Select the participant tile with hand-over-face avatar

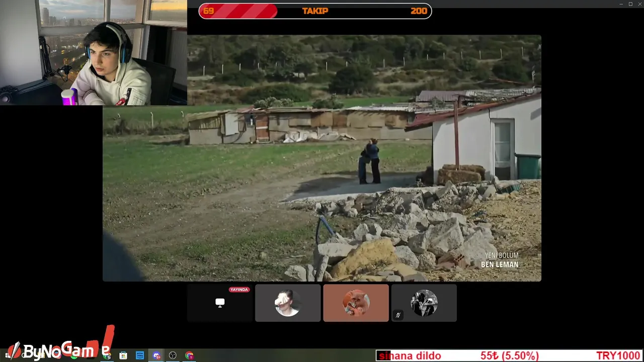click(x=288, y=303)
